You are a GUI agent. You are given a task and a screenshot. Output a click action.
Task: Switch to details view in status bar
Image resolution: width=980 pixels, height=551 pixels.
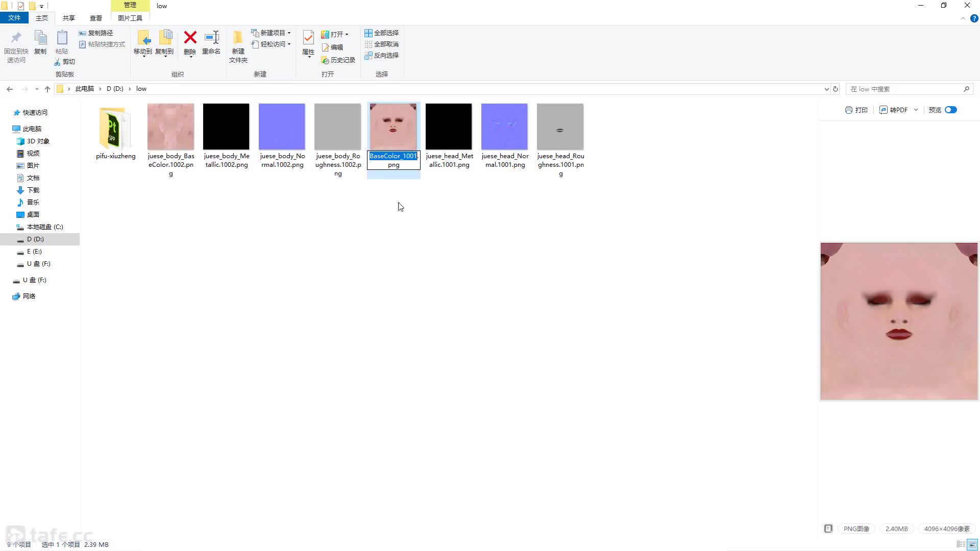[x=961, y=544]
